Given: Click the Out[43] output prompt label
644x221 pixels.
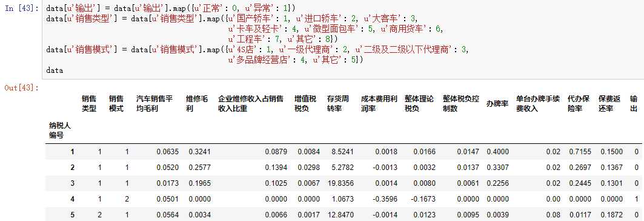Looking at the screenshot, I should coord(21,87).
